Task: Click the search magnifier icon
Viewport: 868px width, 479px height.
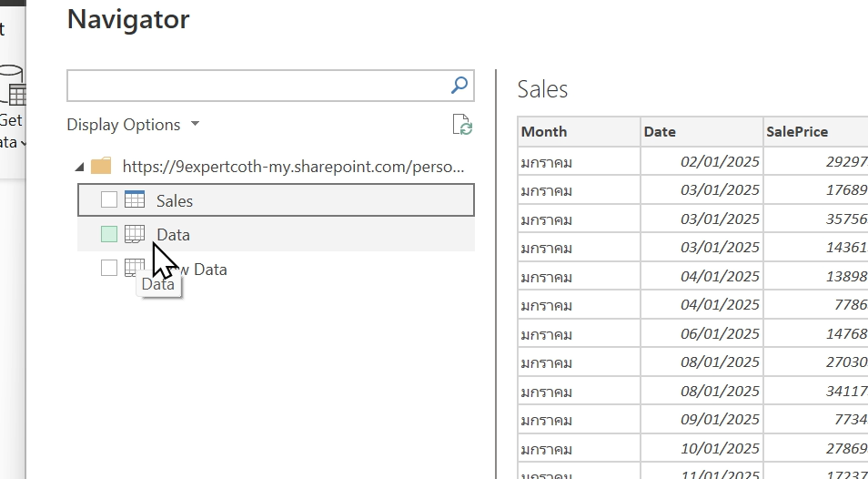Action: tap(459, 86)
